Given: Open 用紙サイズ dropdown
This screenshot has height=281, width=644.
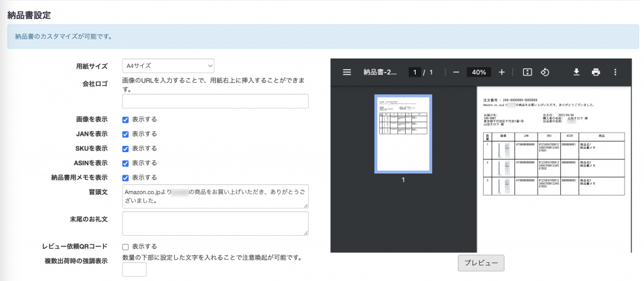Looking at the screenshot, I should point(168,66).
